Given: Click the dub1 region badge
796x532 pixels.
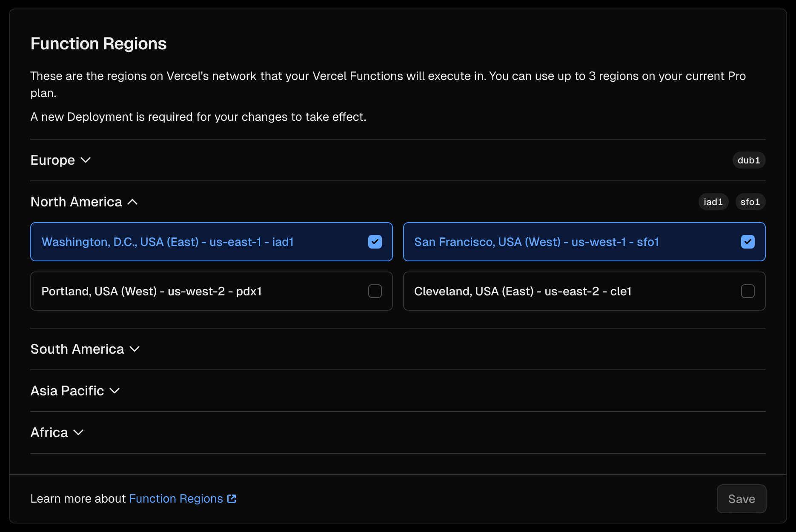Looking at the screenshot, I should (748, 160).
